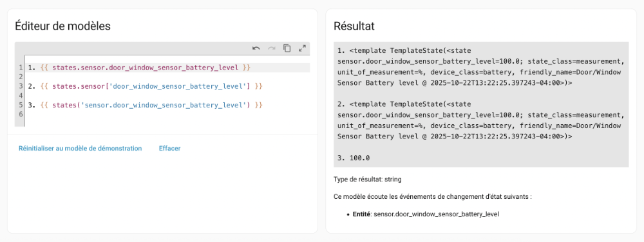644x242 pixels.
Task: Clear the template with Effacer
Action: click(169, 149)
